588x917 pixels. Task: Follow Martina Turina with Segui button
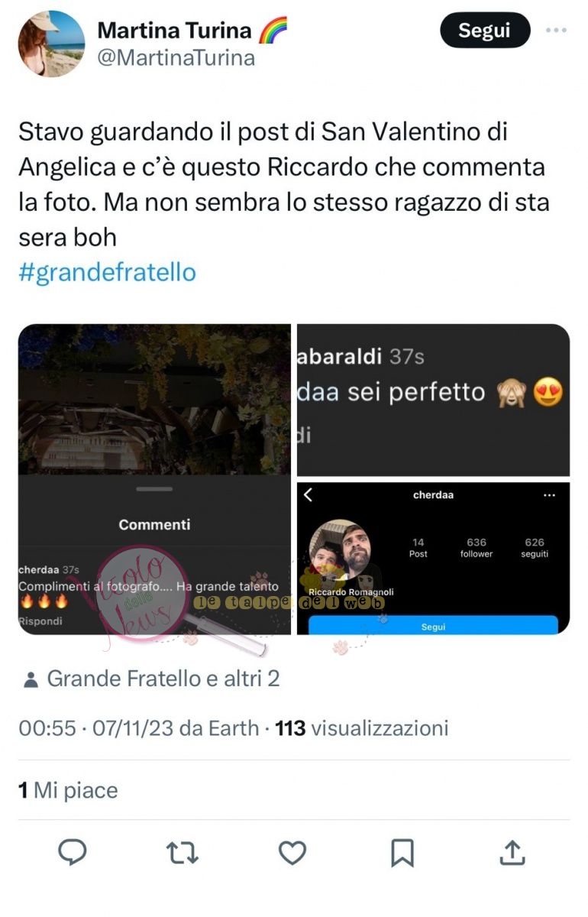pos(484,31)
